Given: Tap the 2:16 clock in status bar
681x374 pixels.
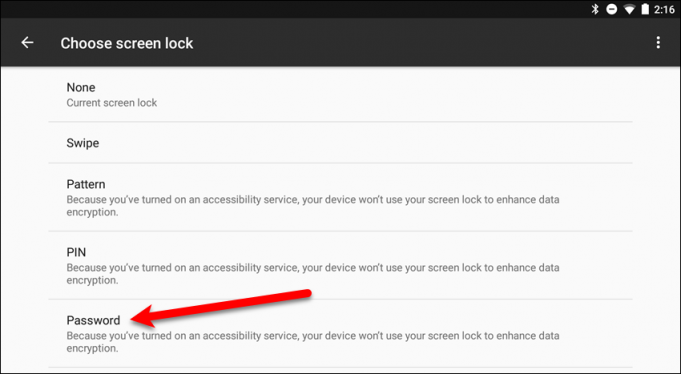Looking at the screenshot, I should [x=664, y=9].
